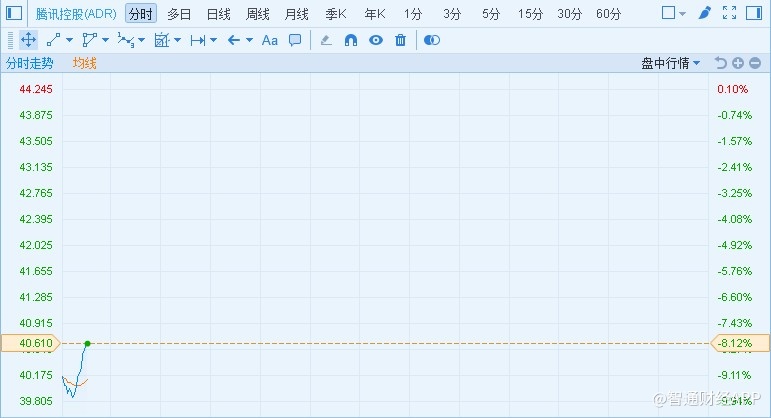Switch to the 日线 tab
The width and height of the screenshot is (771, 418).
[x=218, y=14]
